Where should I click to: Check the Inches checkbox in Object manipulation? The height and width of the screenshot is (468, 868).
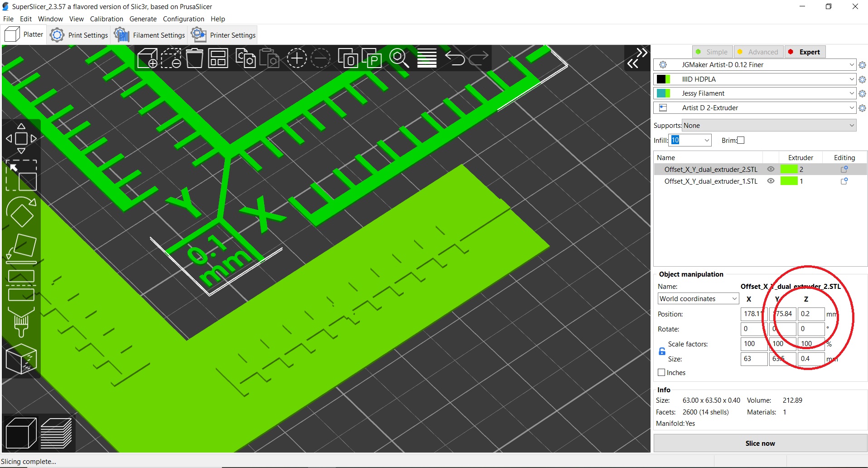[x=661, y=372]
